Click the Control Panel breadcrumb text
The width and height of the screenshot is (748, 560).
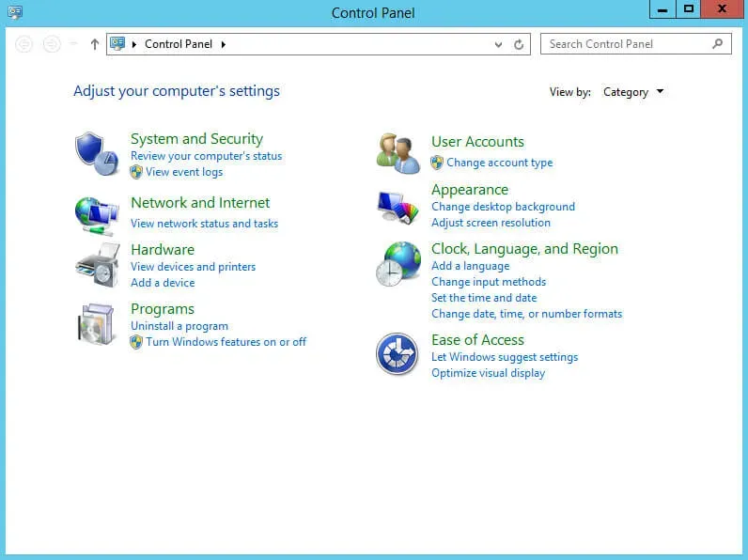coord(179,44)
